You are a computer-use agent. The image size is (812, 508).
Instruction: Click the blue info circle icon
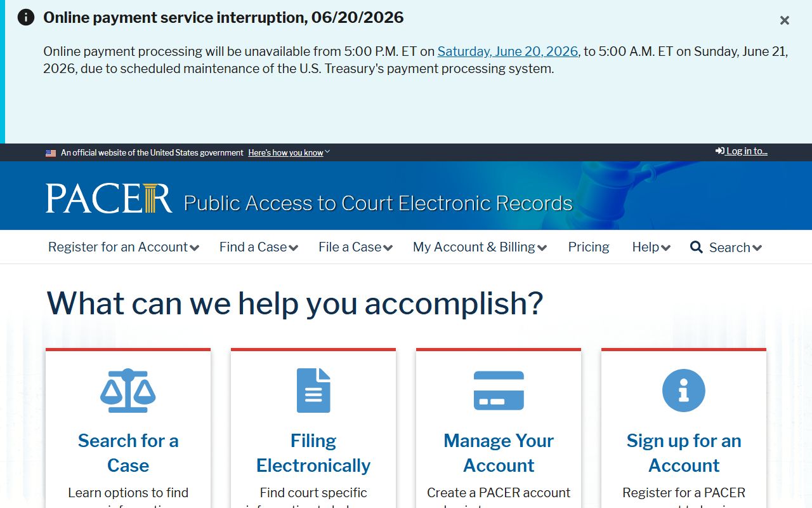coord(684,391)
